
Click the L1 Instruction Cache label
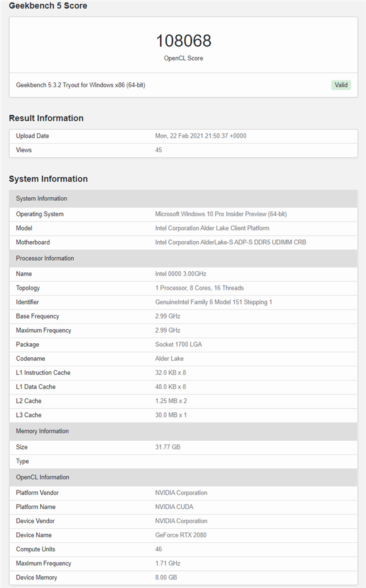(x=43, y=372)
